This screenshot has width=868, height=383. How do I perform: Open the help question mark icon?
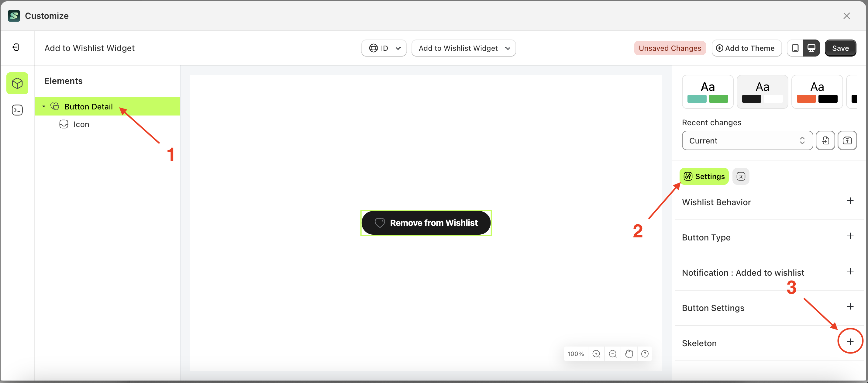pyautogui.click(x=645, y=354)
